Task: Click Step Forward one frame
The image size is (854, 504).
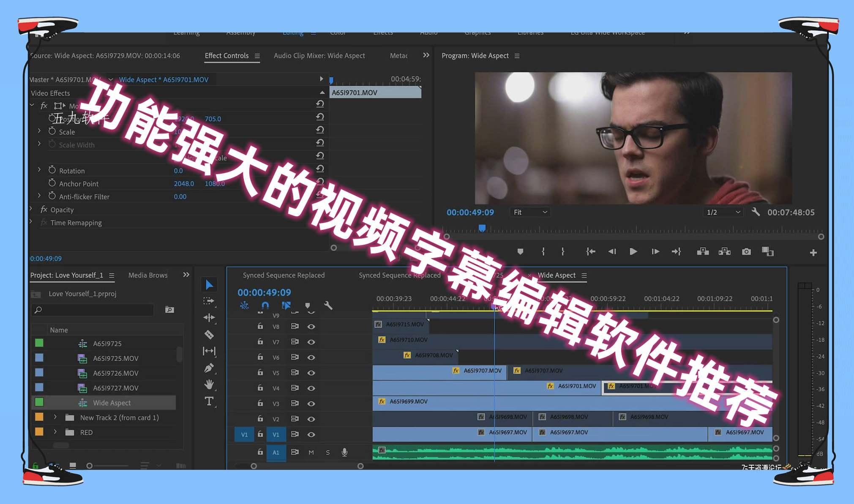Action: (655, 251)
